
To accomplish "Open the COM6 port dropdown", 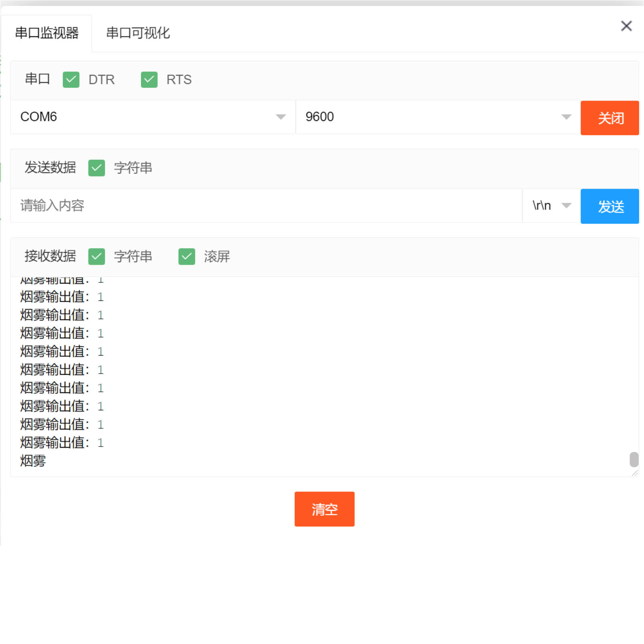I will click(x=153, y=117).
